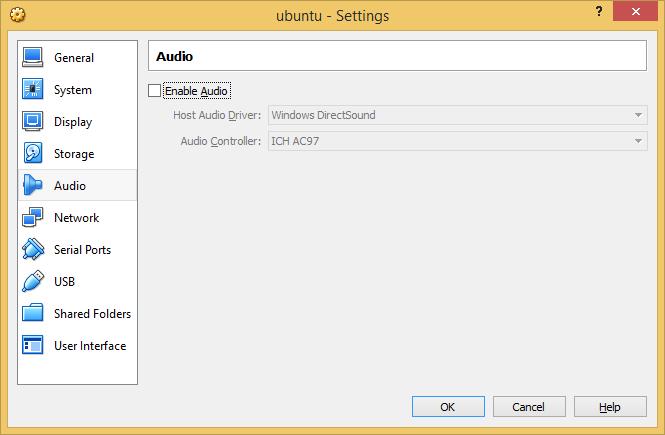Toggle the Enable Audio checkbox
This screenshot has height=435, width=665.
tap(154, 90)
